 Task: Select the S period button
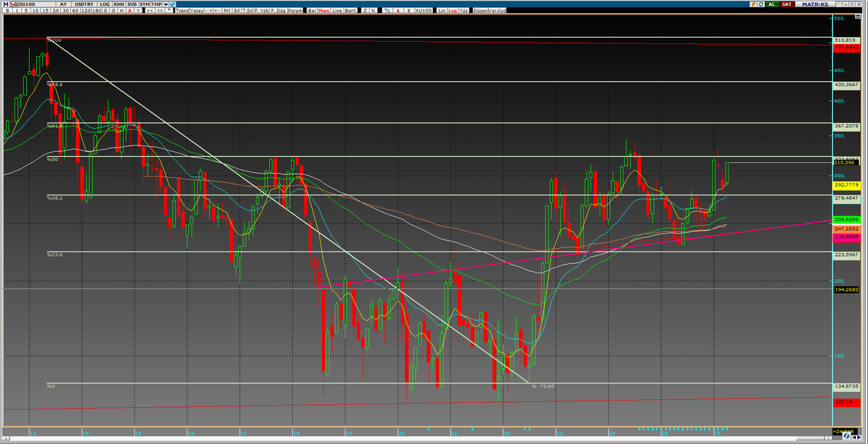click(x=106, y=11)
